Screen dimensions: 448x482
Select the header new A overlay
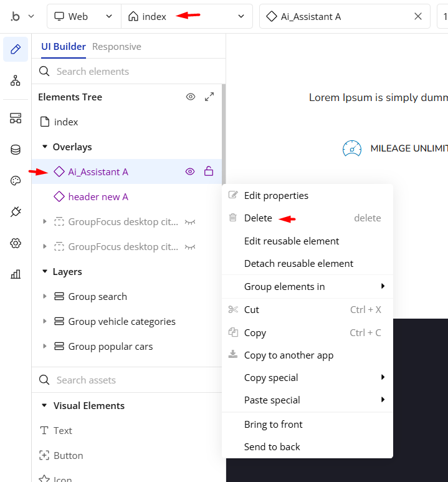pos(98,197)
